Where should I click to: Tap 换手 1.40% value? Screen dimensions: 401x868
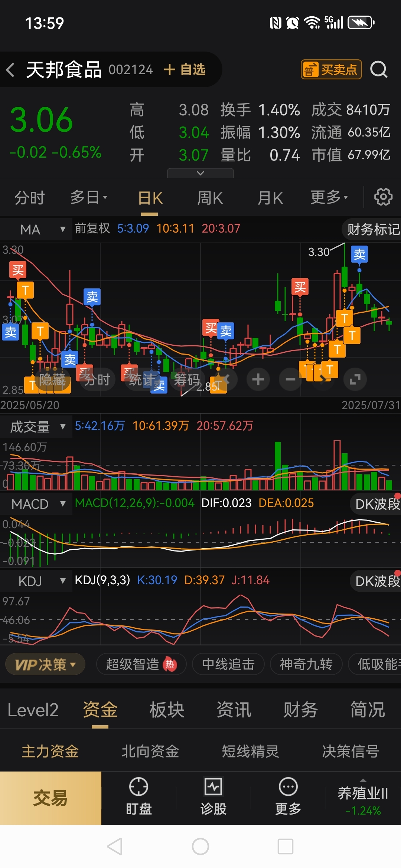pyautogui.click(x=279, y=110)
